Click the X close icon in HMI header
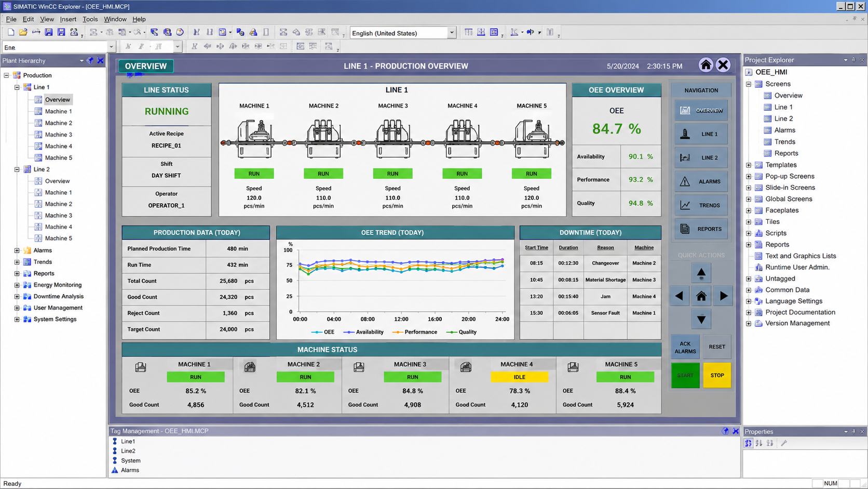Viewport: 868px width, 489px height. coord(723,65)
